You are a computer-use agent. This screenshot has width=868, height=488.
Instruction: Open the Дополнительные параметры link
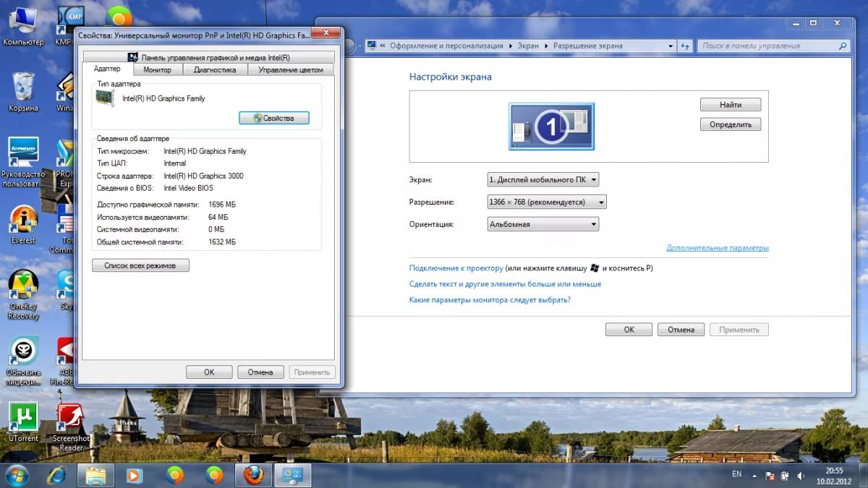click(x=718, y=248)
